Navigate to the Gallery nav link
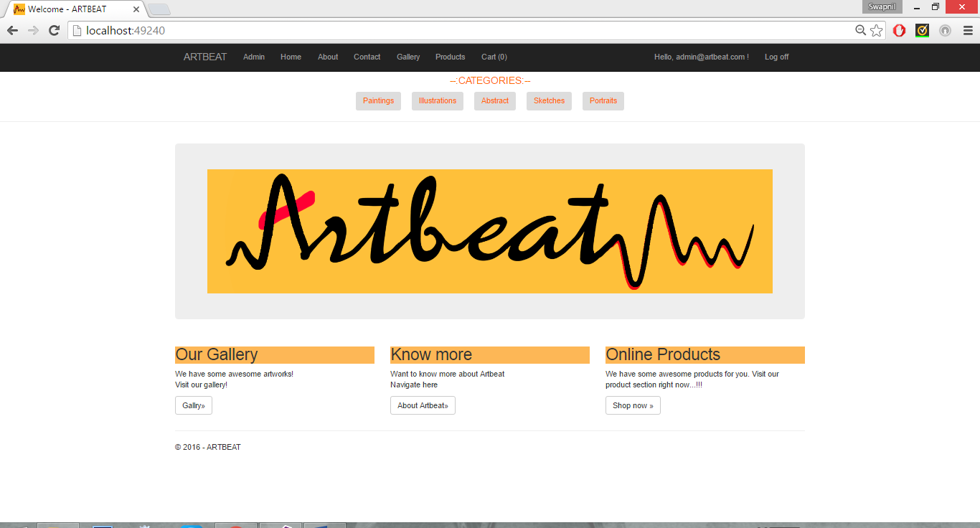Screen dimensions: 980x528 pyautogui.click(x=408, y=57)
